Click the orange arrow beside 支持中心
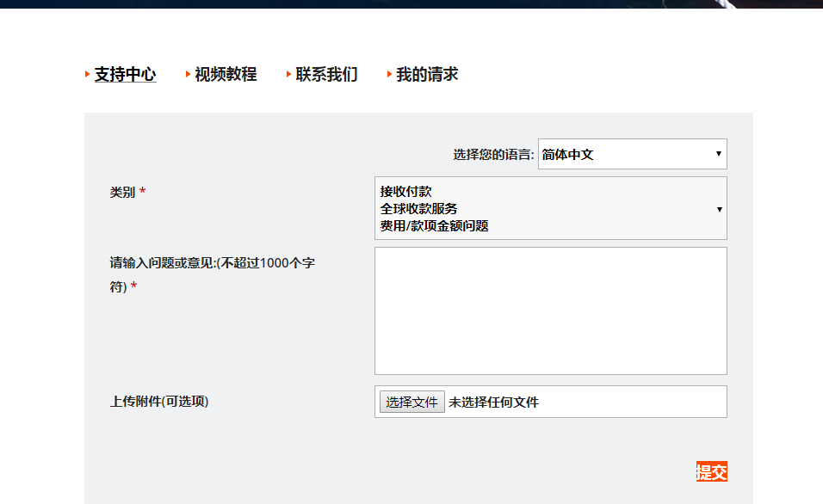 pos(87,75)
